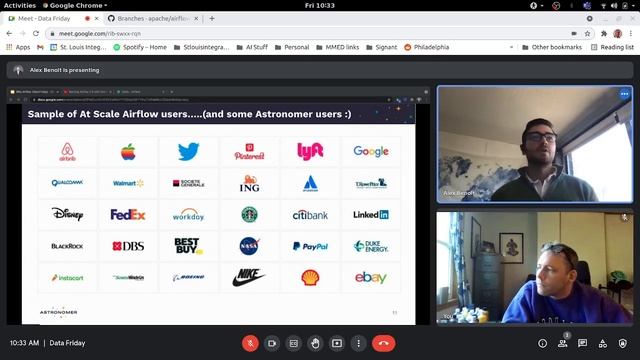The image size is (640, 360).
Task: Open Philadelphia bookmark
Action: (x=427, y=47)
